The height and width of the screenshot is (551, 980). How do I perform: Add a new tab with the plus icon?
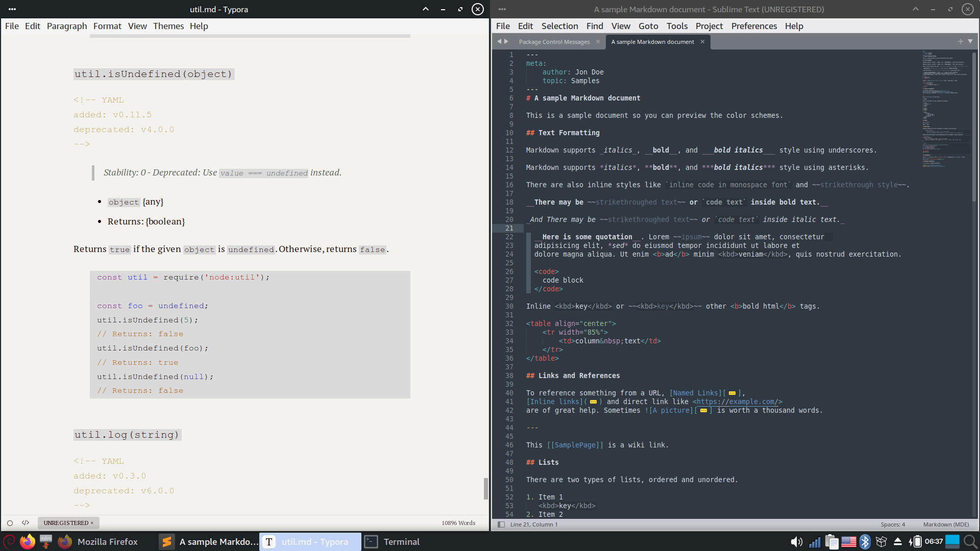point(960,41)
